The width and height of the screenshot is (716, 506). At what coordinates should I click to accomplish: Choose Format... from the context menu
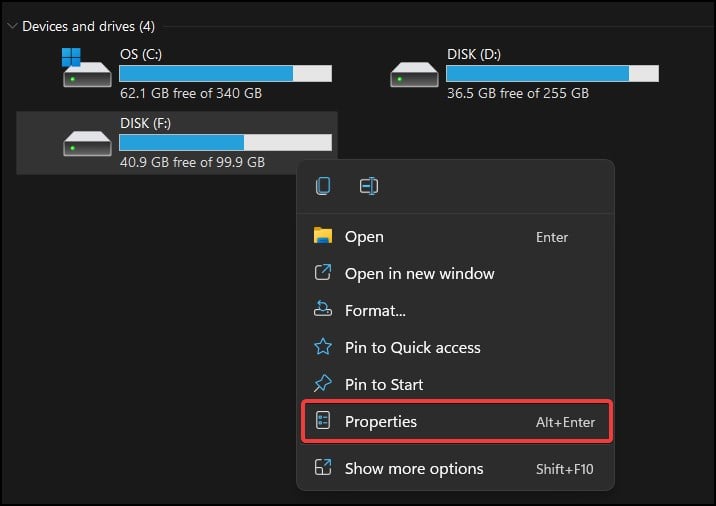click(455, 310)
